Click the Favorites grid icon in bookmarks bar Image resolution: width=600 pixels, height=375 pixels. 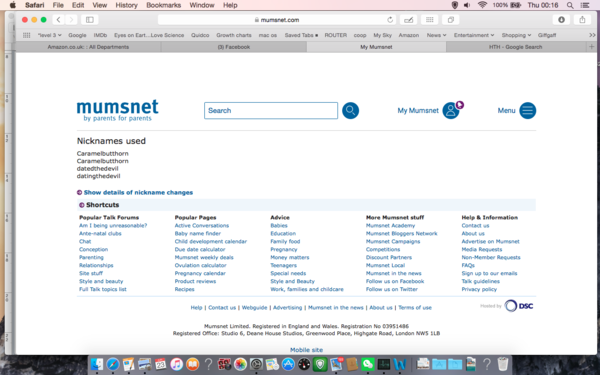tap(26, 35)
